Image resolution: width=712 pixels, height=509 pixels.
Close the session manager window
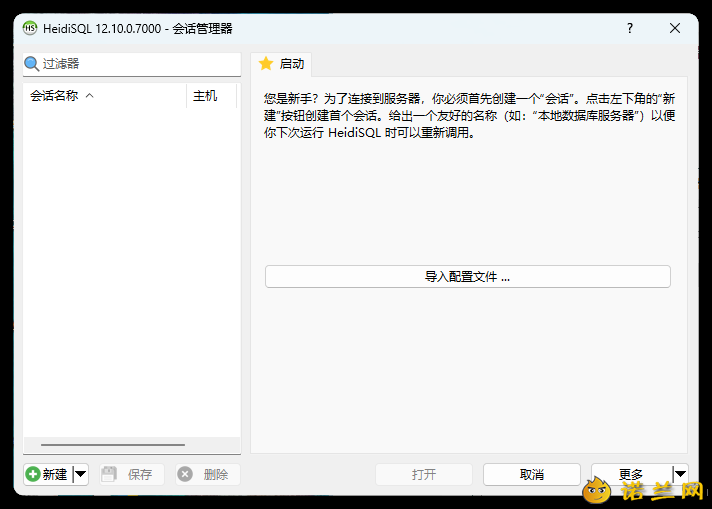[x=675, y=28]
